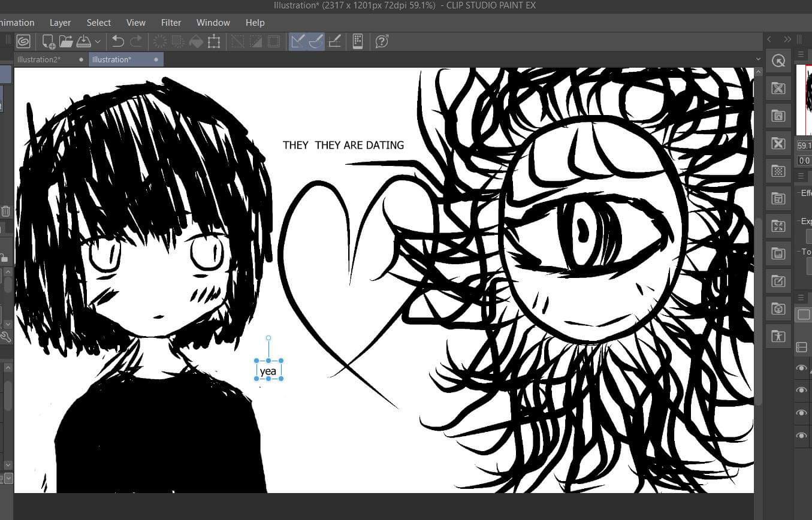Open the pose material folder icon
This screenshot has width=812, height=520.
point(778,336)
